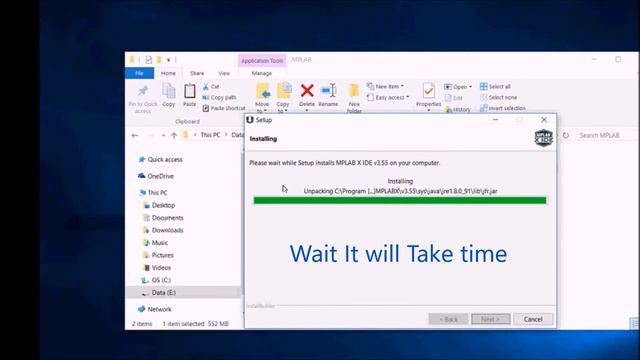Click the Refresh icon near search box

pyautogui.click(x=566, y=135)
